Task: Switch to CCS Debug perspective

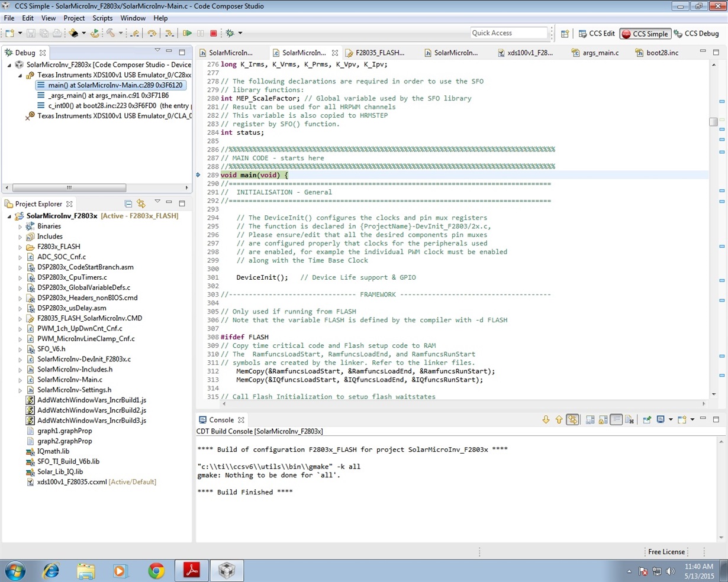Action: click(696, 34)
